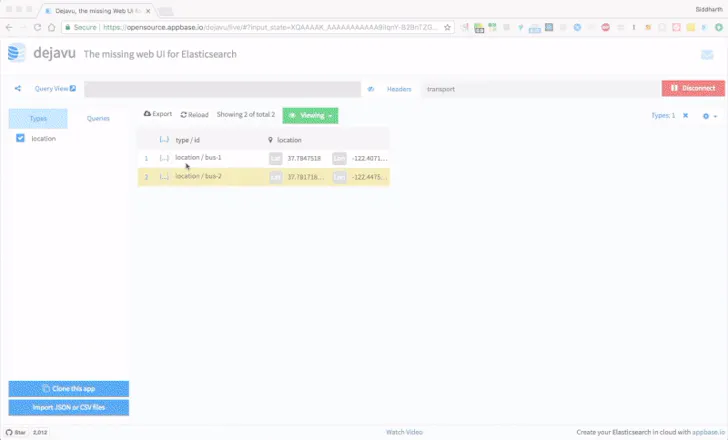The image size is (728, 440).
Task: Click the green circular extension icon at toolbar end
Action: tap(719, 27)
